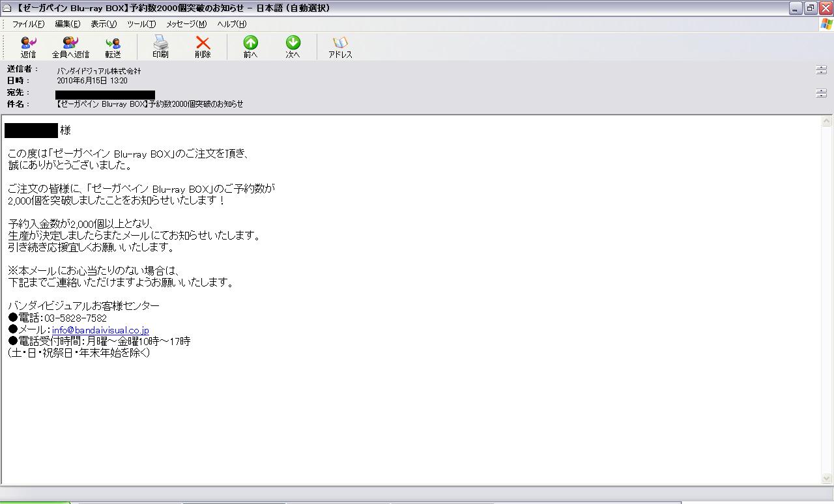834x504 pixels.
Task: Open the 表示(V) menu
Action: pos(104,24)
